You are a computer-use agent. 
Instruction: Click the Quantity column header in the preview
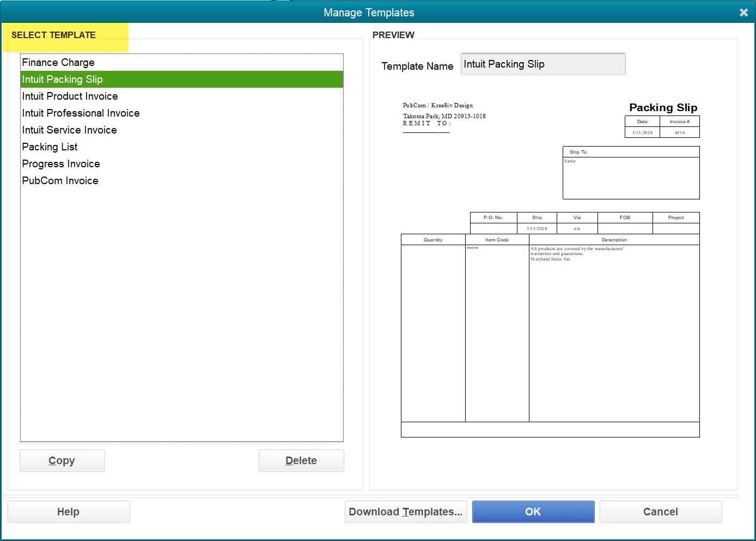pyautogui.click(x=433, y=240)
